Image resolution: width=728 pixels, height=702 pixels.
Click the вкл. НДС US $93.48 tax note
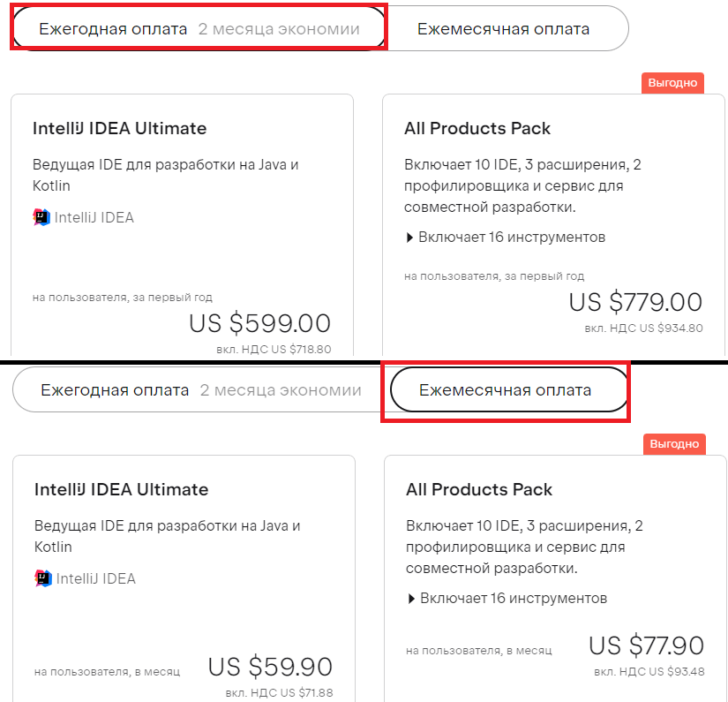(652, 672)
